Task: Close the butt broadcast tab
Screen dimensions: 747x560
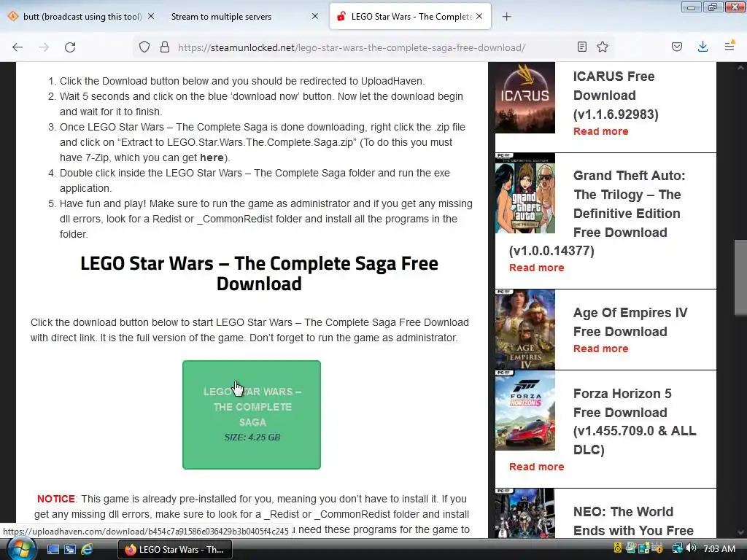Action: pyautogui.click(x=151, y=16)
